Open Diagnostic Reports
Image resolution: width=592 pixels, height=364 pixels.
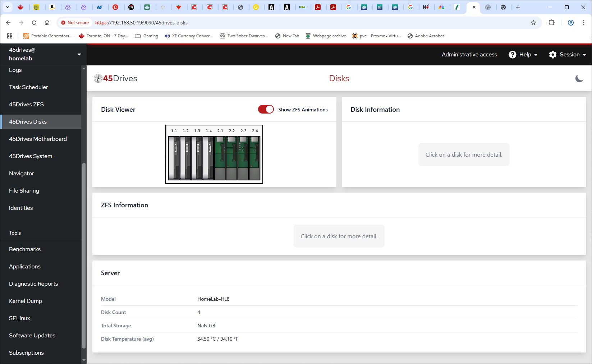point(41,284)
